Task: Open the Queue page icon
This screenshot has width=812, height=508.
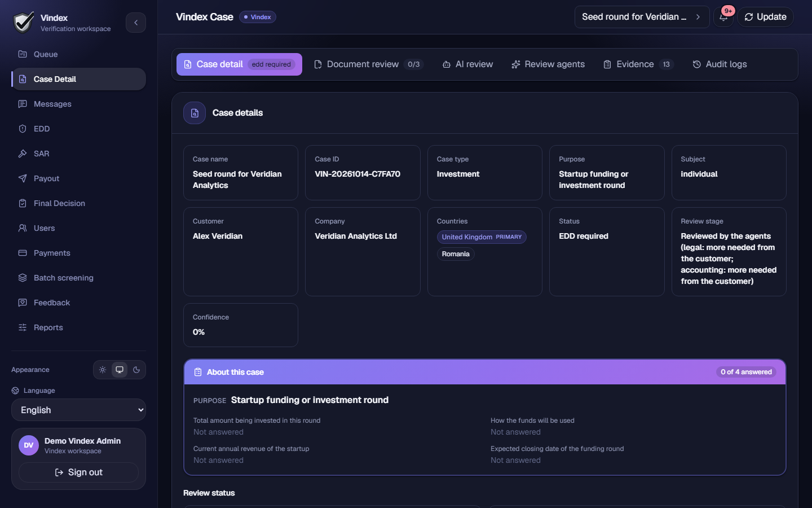Action: click(x=23, y=54)
